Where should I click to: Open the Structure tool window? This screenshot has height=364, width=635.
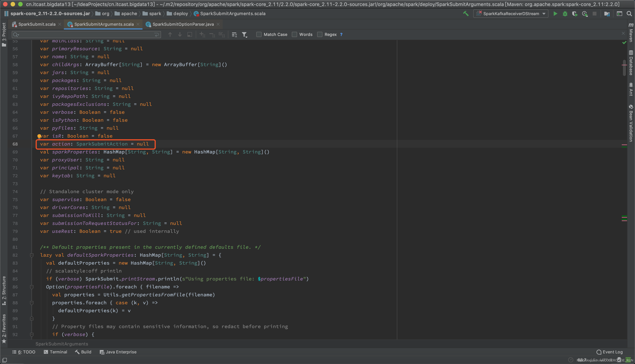4,290
